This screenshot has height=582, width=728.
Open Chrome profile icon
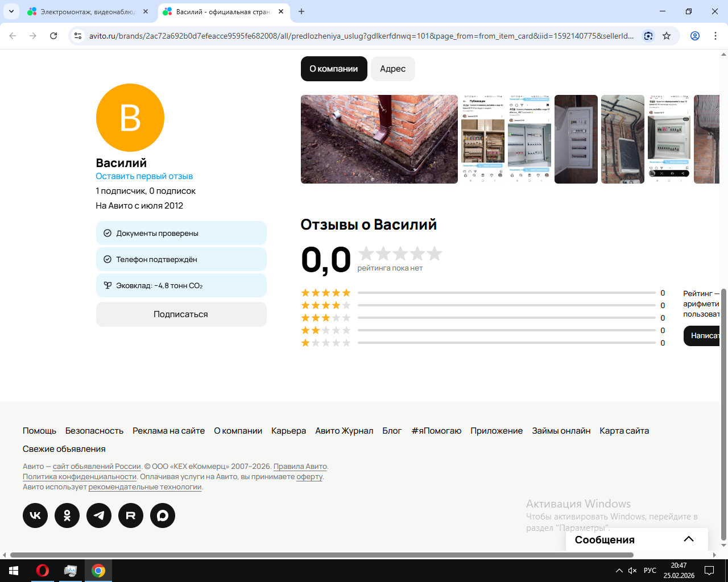click(695, 36)
